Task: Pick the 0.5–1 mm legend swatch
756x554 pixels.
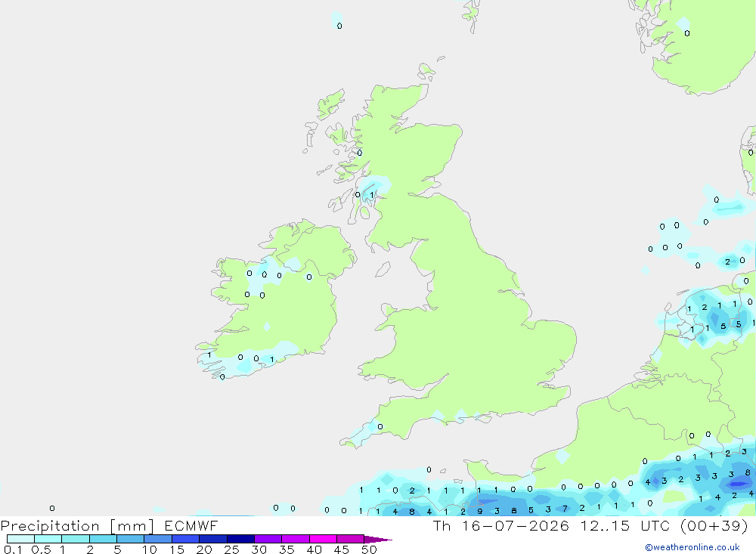Action: (x=48, y=539)
